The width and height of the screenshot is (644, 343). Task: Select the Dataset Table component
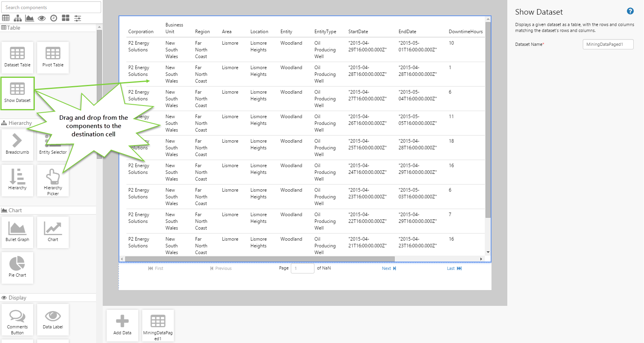(x=17, y=57)
